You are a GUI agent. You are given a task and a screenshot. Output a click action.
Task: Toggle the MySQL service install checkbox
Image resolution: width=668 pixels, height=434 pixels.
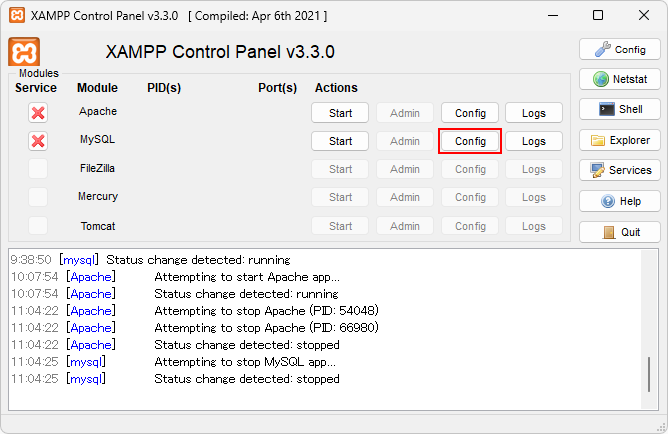(x=38, y=141)
